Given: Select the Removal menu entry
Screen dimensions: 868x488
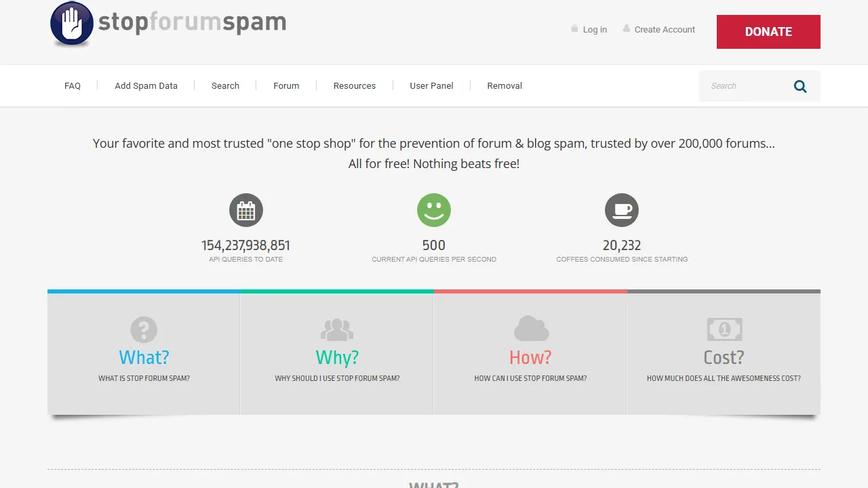Looking at the screenshot, I should (x=504, y=85).
